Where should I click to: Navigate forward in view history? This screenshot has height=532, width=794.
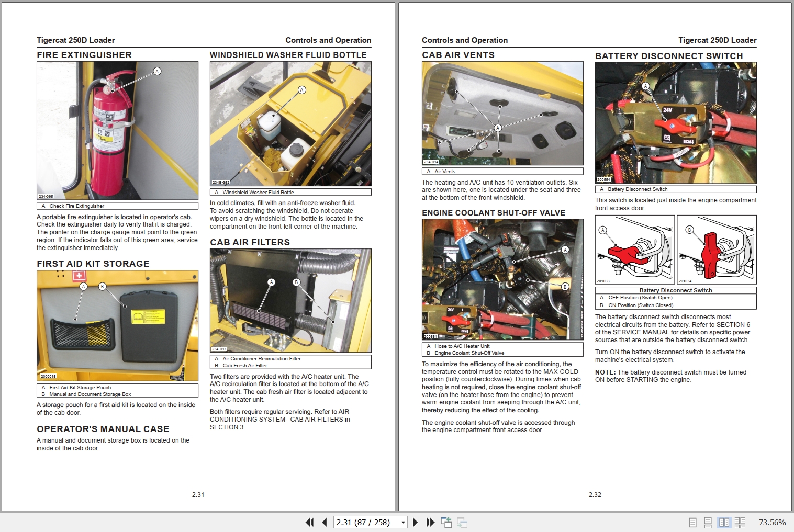(x=462, y=522)
